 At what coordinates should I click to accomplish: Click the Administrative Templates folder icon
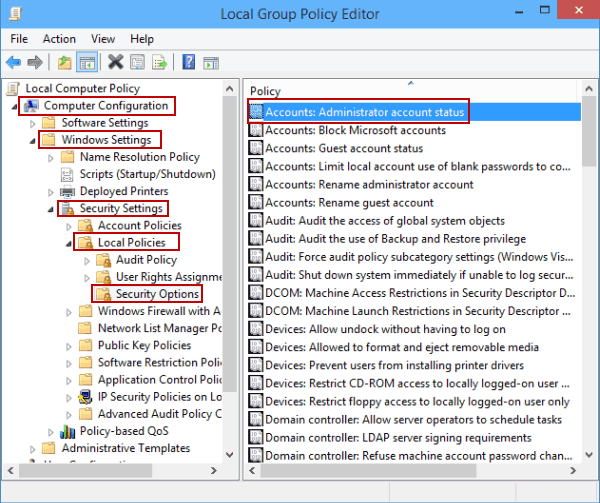pyautogui.click(x=49, y=448)
